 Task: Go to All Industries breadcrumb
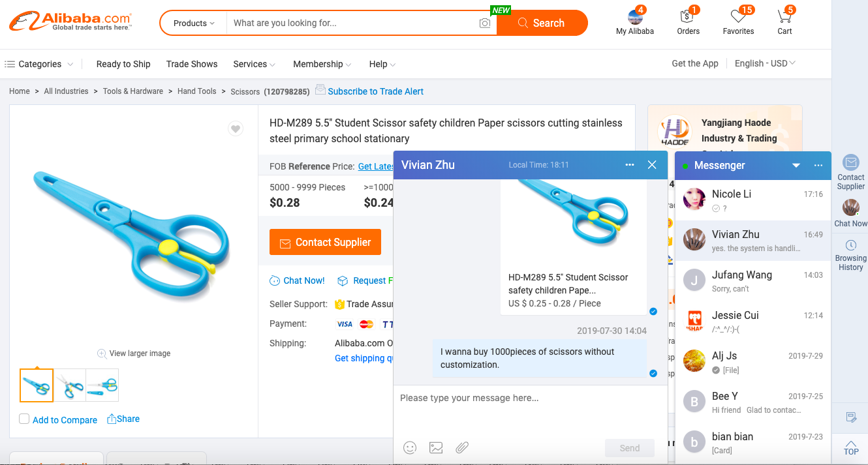point(66,91)
